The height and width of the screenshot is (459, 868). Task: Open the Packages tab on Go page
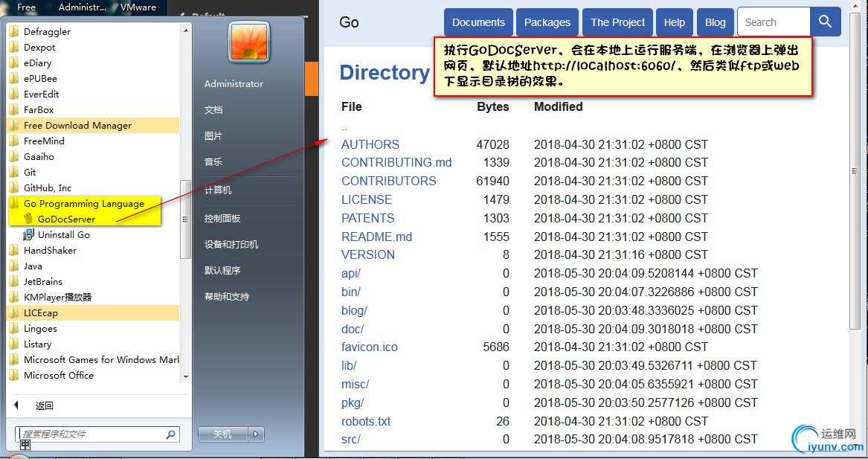(x=547, y=22)
